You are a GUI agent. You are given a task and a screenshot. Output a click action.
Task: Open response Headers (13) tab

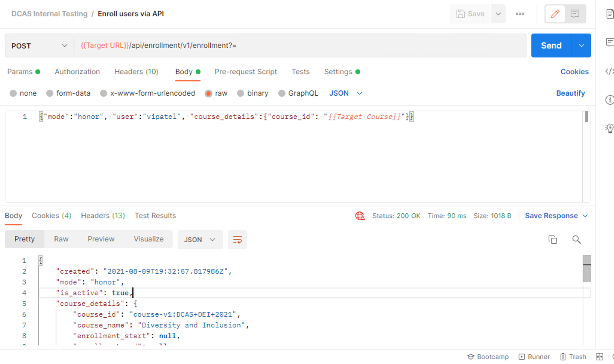pyautogui.click(x=103, y=216)
